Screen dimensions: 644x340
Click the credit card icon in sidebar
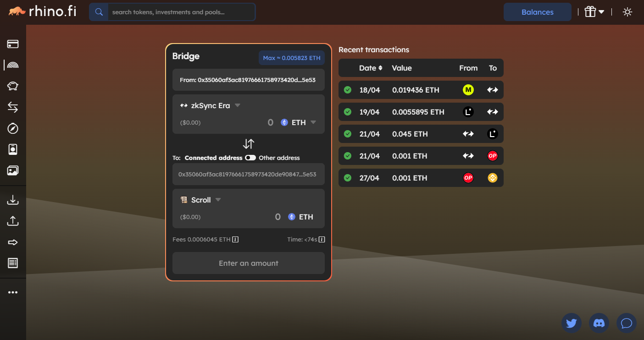13,44
